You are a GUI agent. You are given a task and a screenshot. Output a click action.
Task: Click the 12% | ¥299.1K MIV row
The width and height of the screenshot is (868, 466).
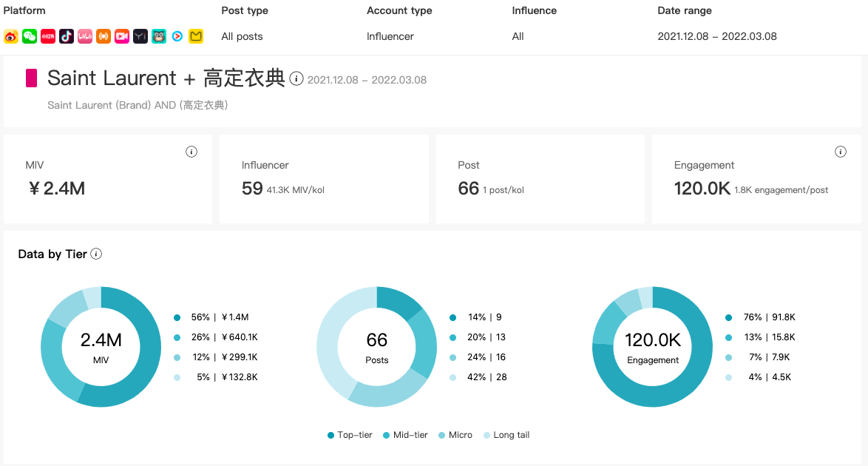click(x=216, y=357)
